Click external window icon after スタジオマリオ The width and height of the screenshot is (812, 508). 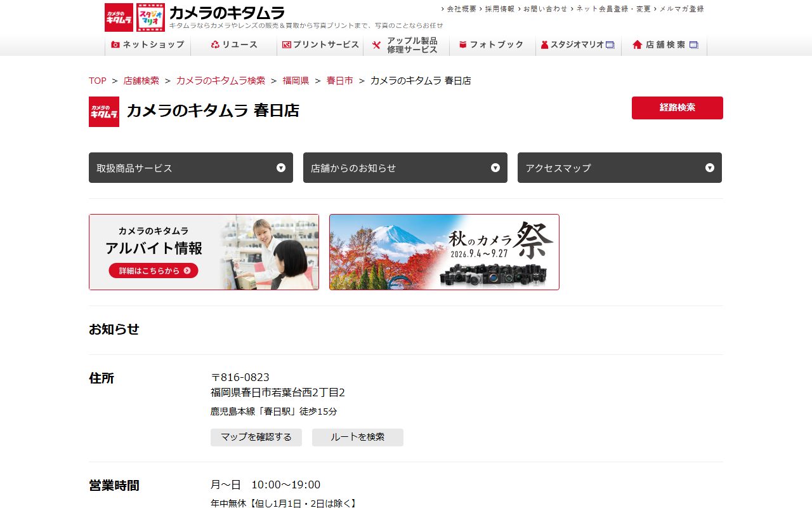coord(610,45)
